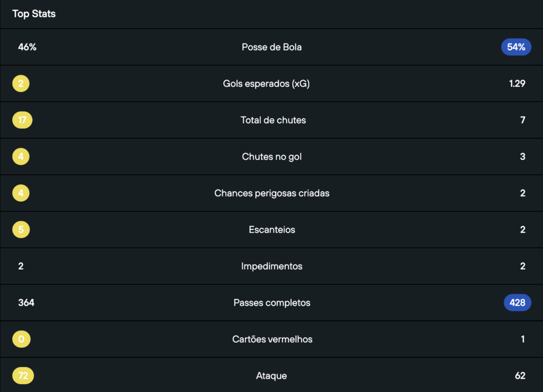Viewport: 543px width, 392px height.
Task: Click the blue 428 passes badge
Action: (x=517, y=302)
